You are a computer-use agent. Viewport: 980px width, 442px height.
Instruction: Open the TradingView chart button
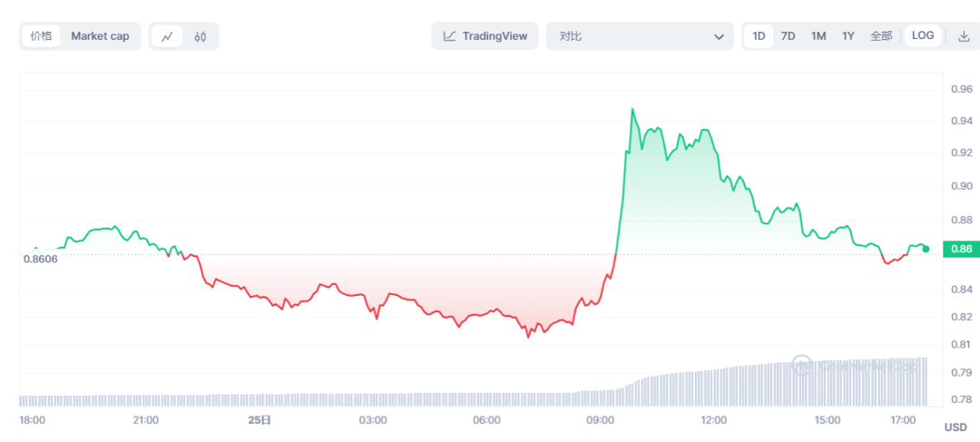point(485,36)
